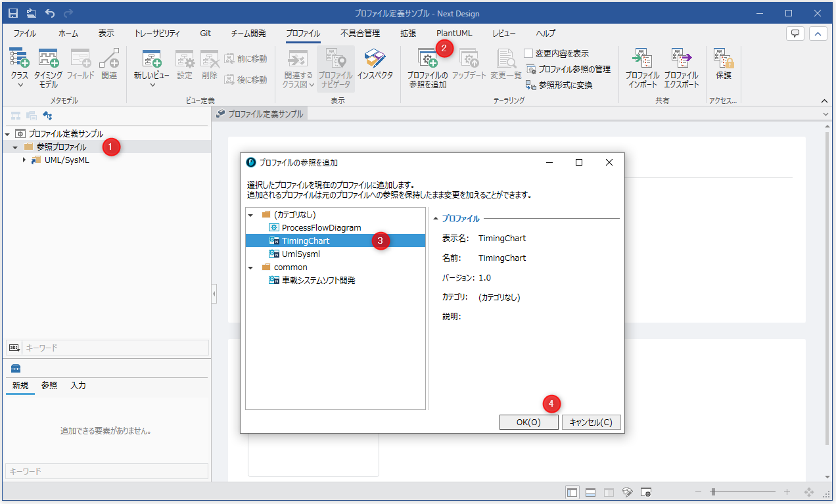This screenshot has height=504, width=836.
Task: Select the UmlSysml profile in dialog
Action: coord(301,254)
